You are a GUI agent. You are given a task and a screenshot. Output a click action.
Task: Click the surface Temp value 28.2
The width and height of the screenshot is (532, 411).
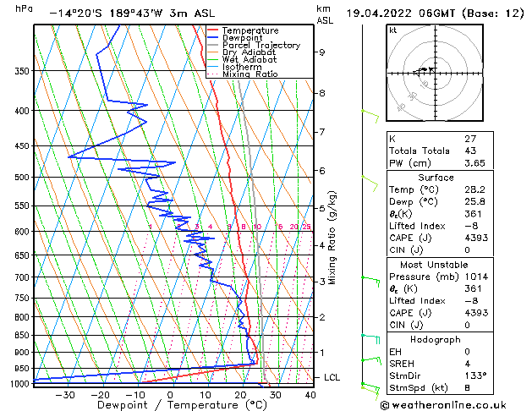[475, 189]
